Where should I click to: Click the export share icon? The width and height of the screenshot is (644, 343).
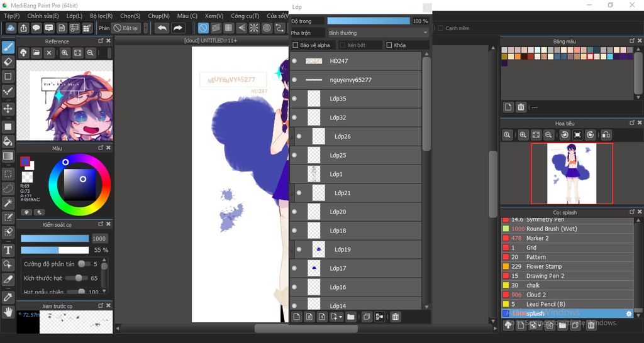coord(23,28)
